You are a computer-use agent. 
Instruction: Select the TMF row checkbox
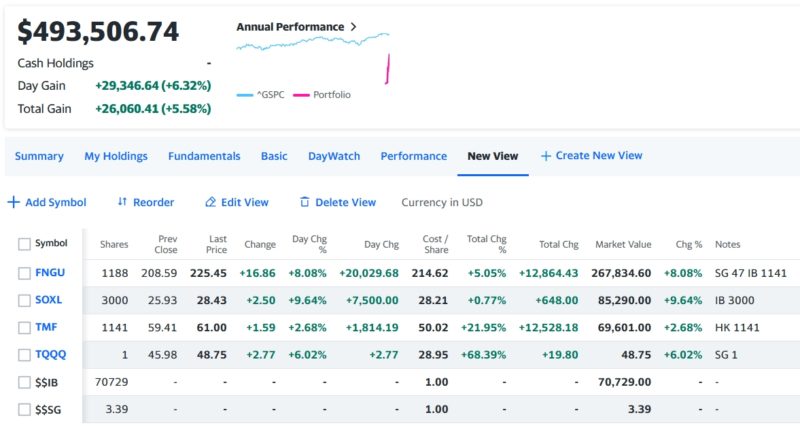point(25,327)
